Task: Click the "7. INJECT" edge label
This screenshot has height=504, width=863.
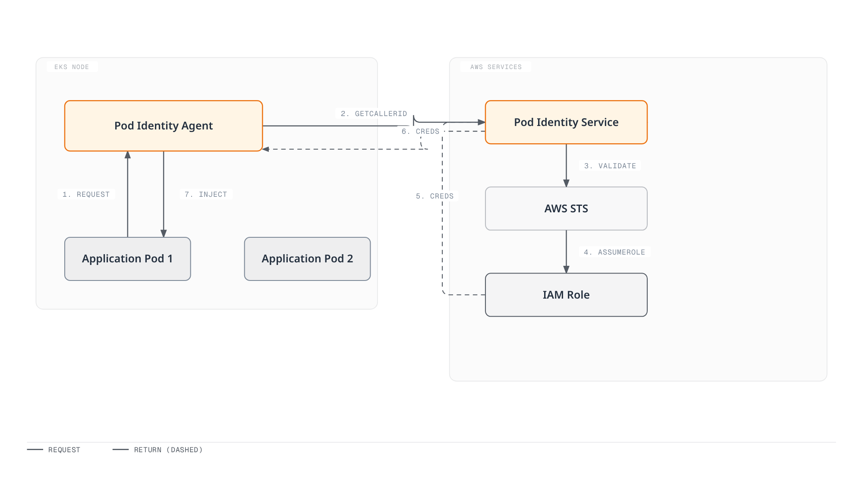Action: pyautogui.click(x=206, y=194)
